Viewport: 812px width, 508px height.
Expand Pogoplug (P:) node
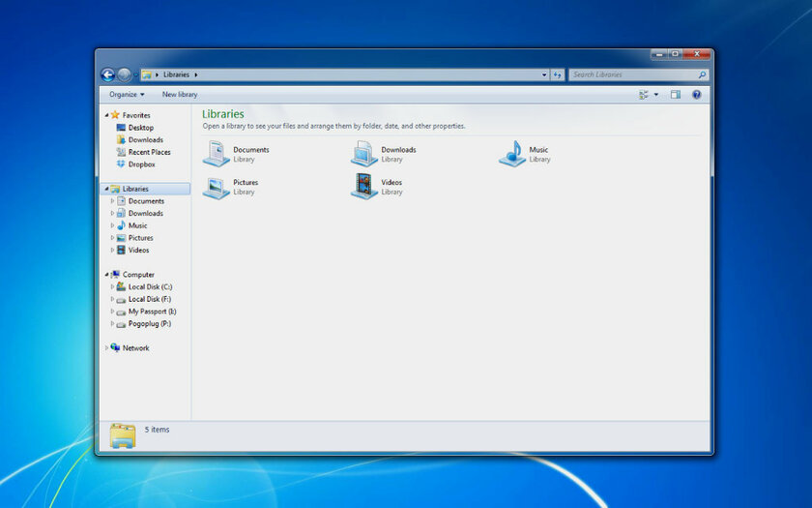[112, 323]
